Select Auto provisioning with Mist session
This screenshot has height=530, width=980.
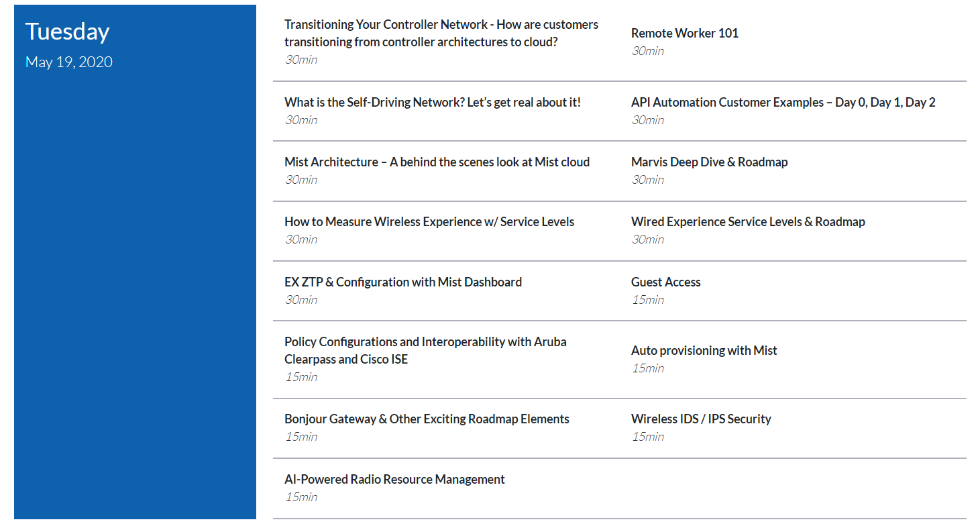704,350
